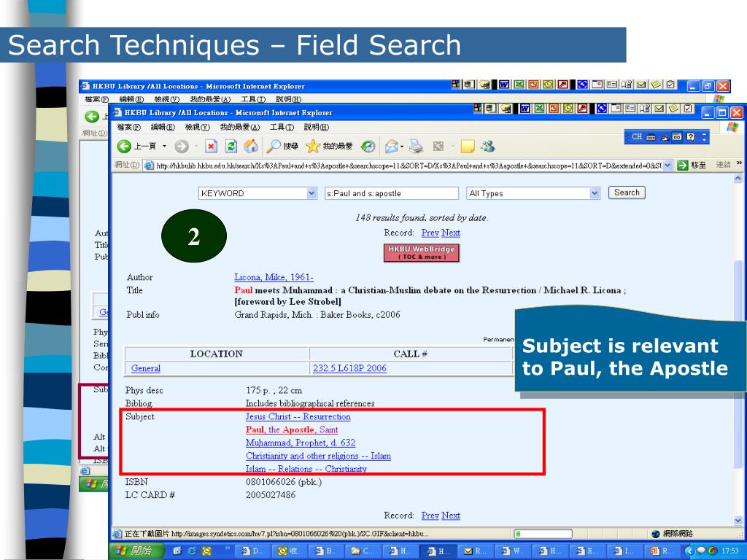Open the Back button history dropdown arrow
The width and height of the screenshot is (747, 560).
164,146
